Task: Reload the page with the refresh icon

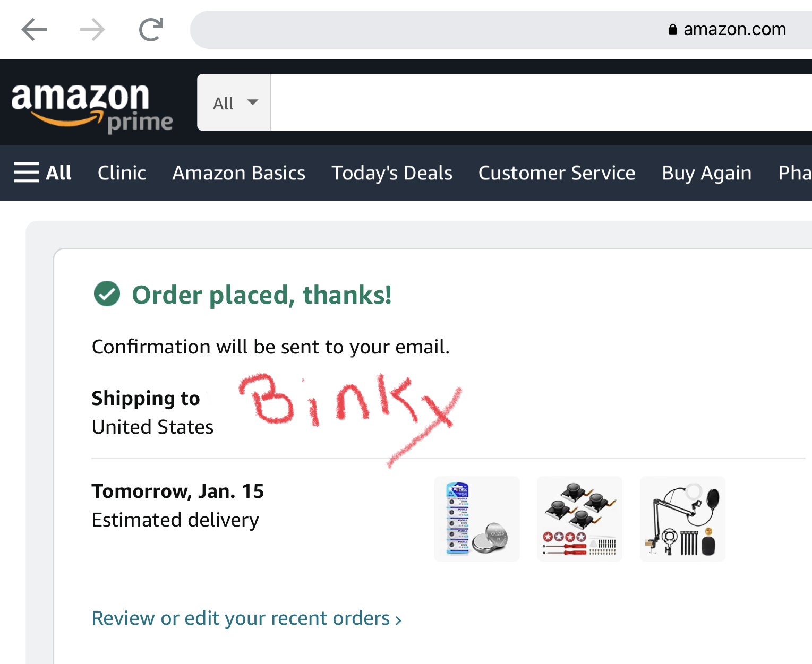Action: pos(151,30)
